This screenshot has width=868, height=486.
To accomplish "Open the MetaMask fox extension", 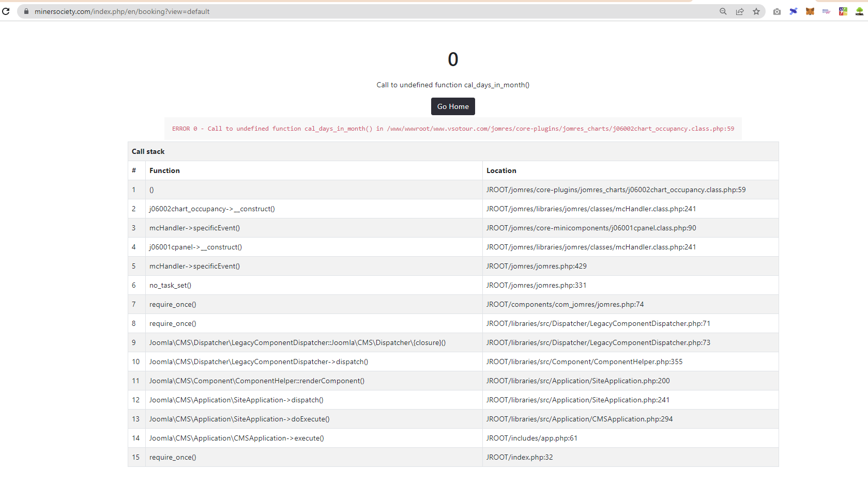I will point(810,11).
